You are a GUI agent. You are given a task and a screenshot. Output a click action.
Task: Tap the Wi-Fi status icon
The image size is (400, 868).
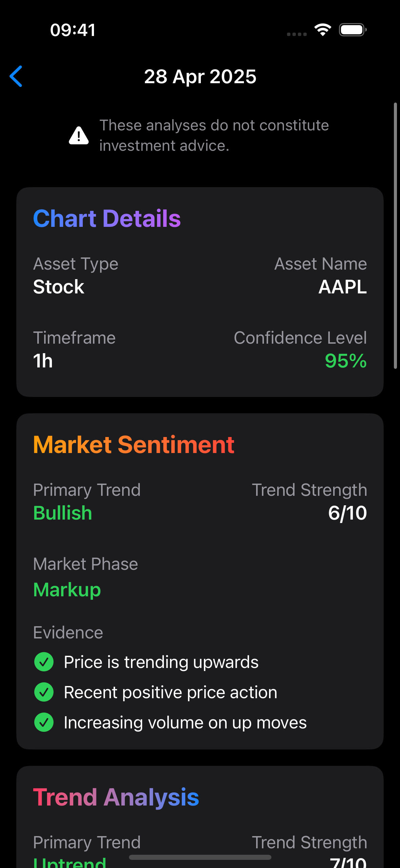click(x=323, y=30)
